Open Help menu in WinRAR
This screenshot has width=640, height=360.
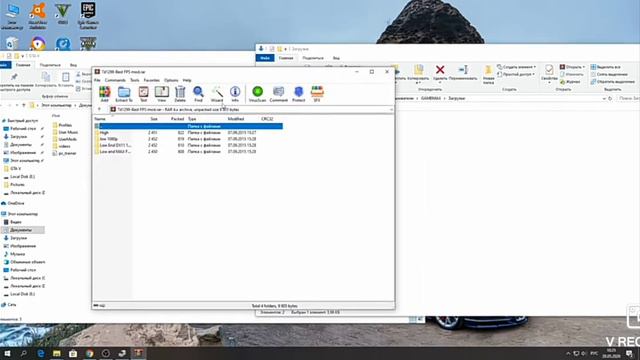coord(187,80)
